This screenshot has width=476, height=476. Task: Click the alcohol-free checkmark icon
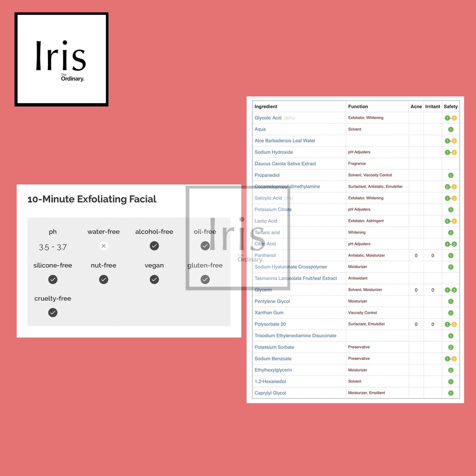(x=154, y=246)
